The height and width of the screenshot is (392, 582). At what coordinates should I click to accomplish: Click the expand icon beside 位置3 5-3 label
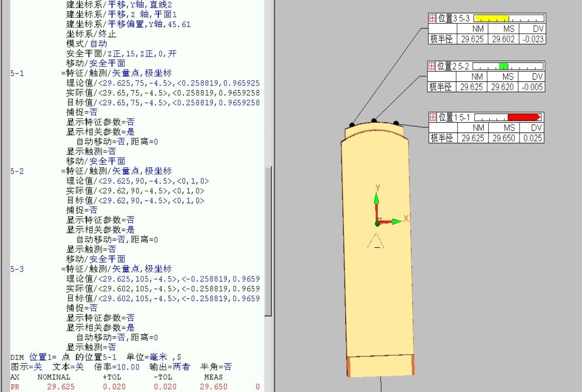[432, 18]
